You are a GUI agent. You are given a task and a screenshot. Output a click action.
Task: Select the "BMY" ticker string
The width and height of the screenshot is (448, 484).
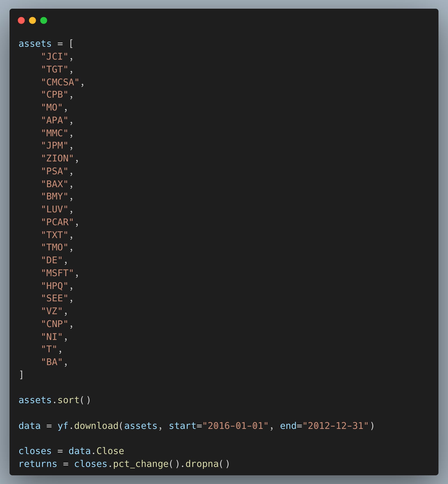55,196
